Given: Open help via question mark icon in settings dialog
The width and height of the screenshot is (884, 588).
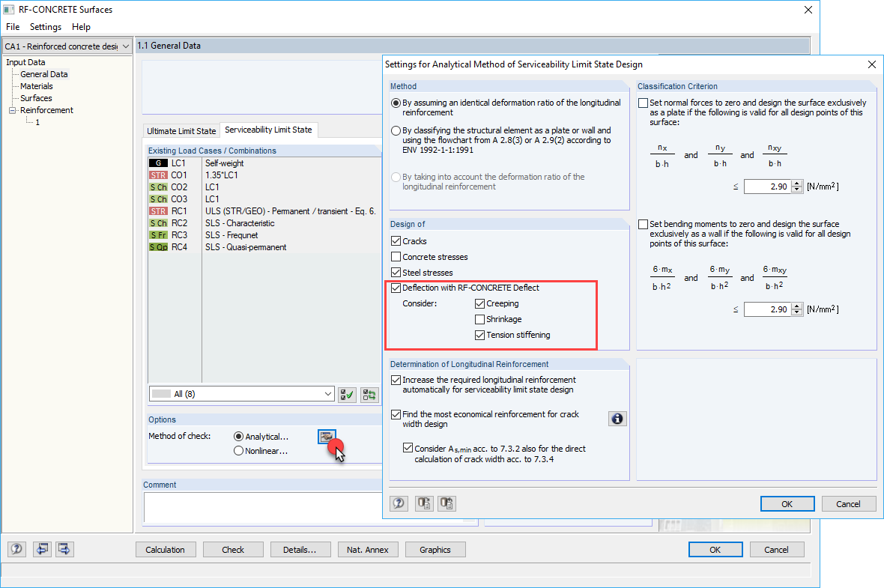Looking at the screenshot, I should [x=398, y=503].
